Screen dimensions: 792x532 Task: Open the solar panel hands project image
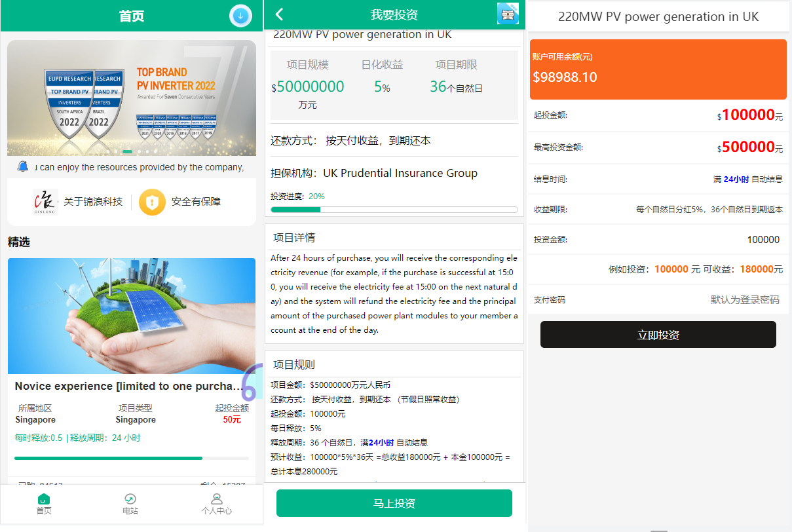(132, 316)
